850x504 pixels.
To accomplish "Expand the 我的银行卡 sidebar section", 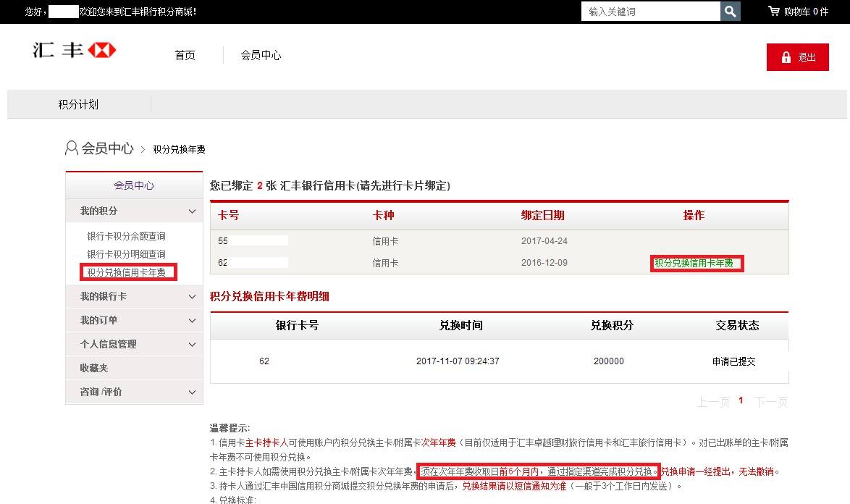I will click(x=134, y=296).
